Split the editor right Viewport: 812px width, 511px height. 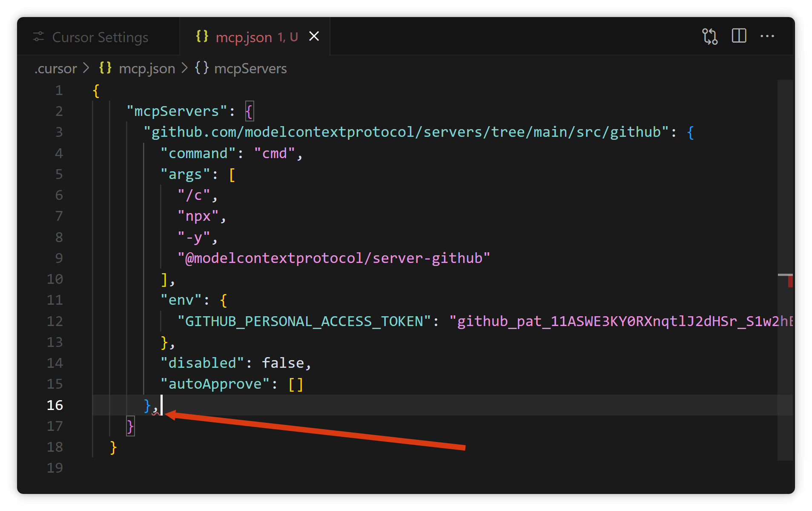(739, 36)
